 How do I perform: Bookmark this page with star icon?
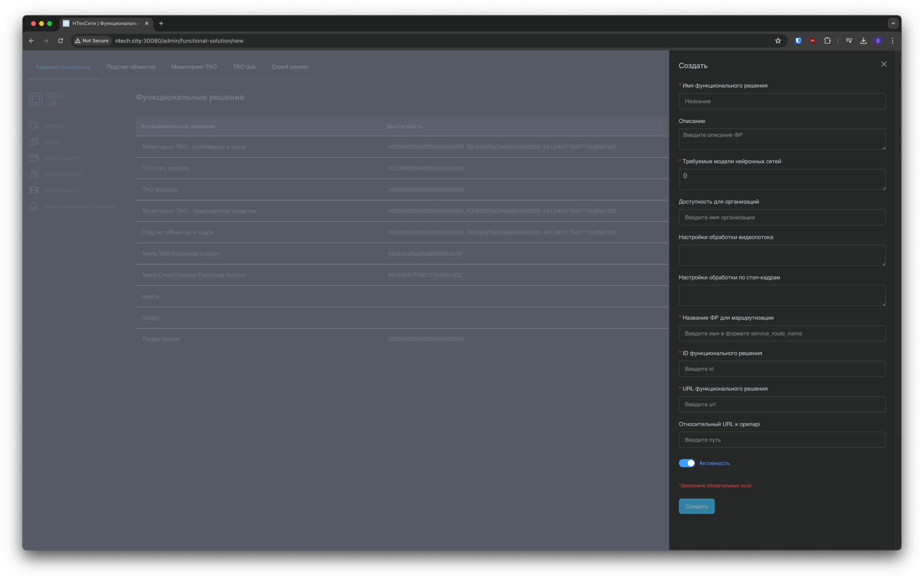[x=778, y=41]
